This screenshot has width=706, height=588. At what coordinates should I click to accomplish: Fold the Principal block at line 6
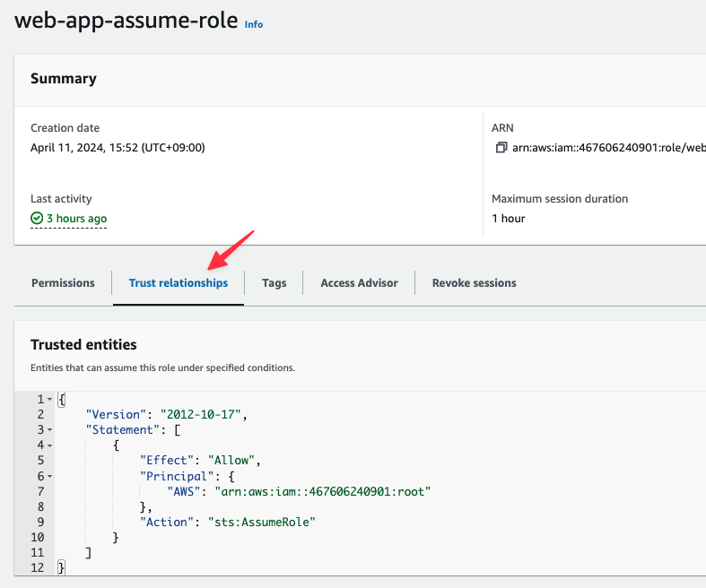click(x=48, y=476)
